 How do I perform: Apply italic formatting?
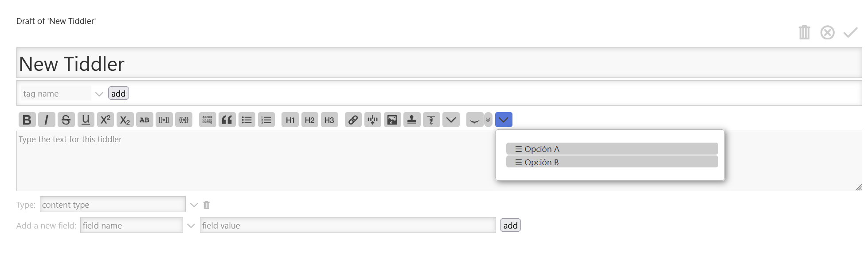(47, 120)
